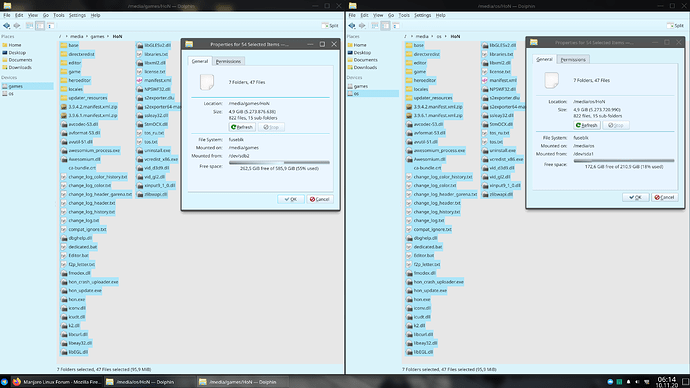Switch to Manjaro Linux Forum Firefox task
Image resolution: width=690 pixels, height=388 pixels.
pos(56,382)
